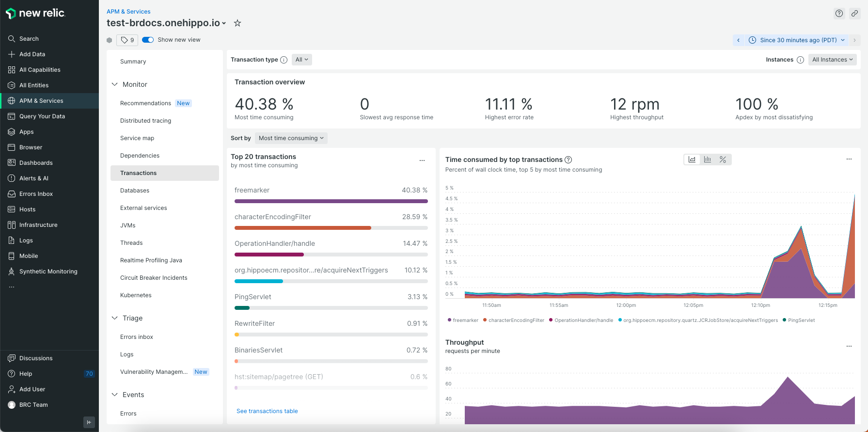Viewport: 868px width, 432px height.
Task: Open Infrastructure in sidebar
Action: (49, 225)
